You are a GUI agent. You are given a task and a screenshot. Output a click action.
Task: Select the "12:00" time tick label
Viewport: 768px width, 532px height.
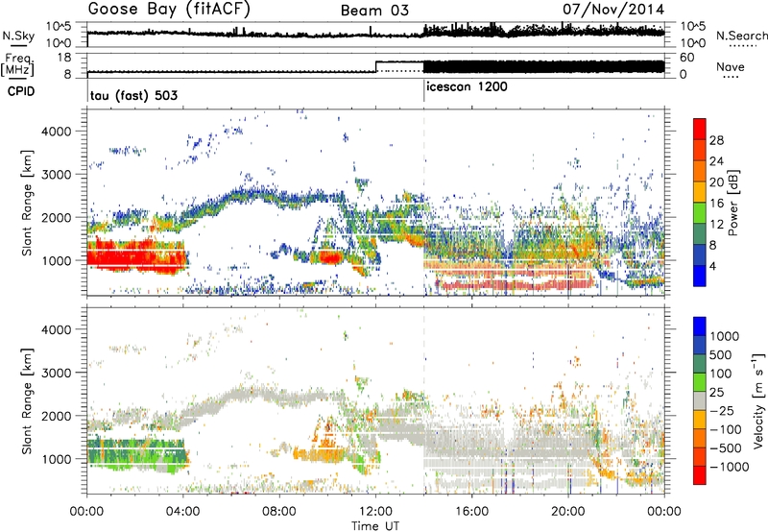click(x=375, y=512)
